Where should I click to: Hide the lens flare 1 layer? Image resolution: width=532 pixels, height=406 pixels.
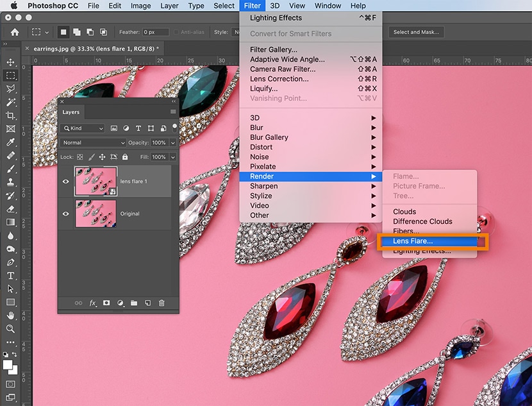65,182
